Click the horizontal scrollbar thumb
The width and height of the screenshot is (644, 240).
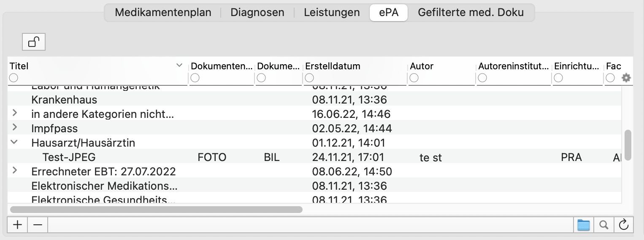point(156,209)
